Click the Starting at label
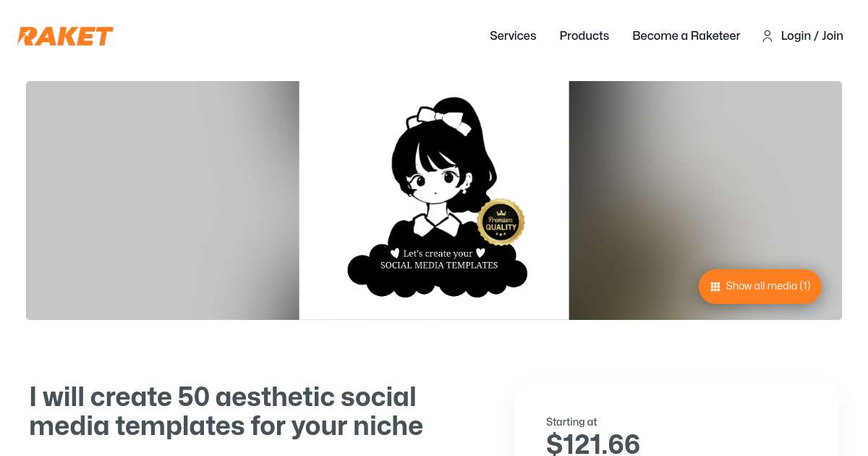Image resolution: width=868 pixels, height=456 pixels. (x=571, y=422)
